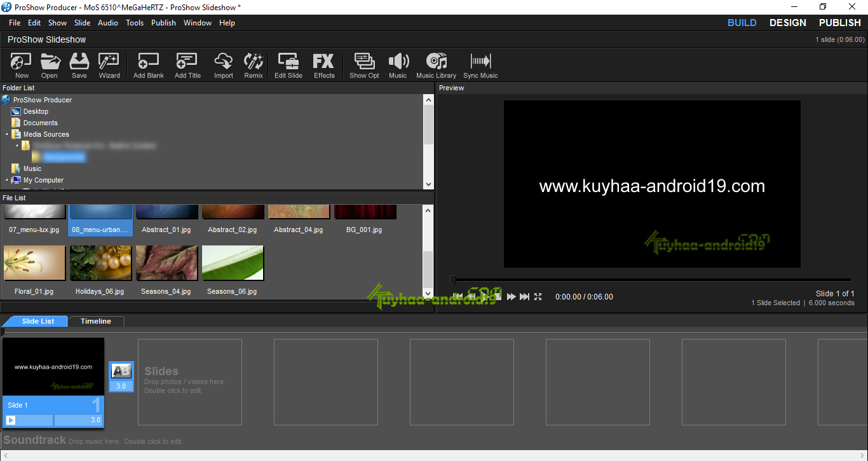Open the Help menu
Screen dimensions: 868x461
tap(227, 23)
